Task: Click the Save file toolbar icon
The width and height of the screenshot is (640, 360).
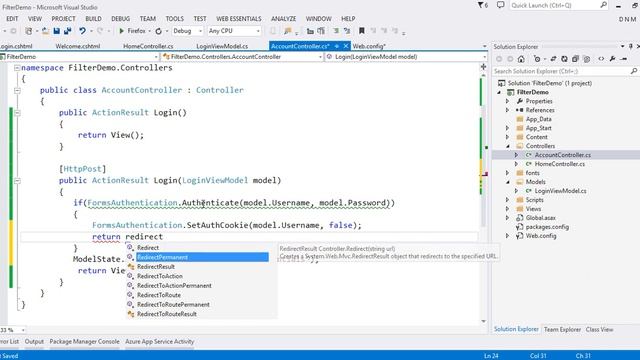Action: click(x=57, y=31)
